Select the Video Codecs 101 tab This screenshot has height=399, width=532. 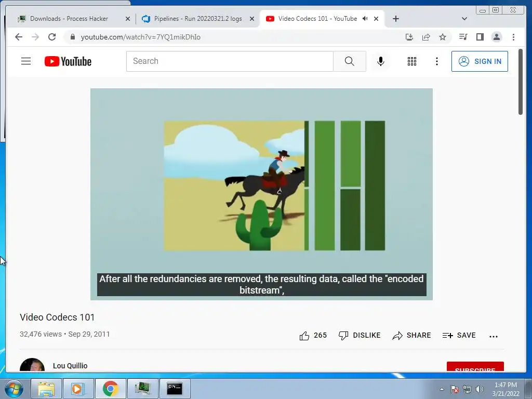[x=317, y=19]
